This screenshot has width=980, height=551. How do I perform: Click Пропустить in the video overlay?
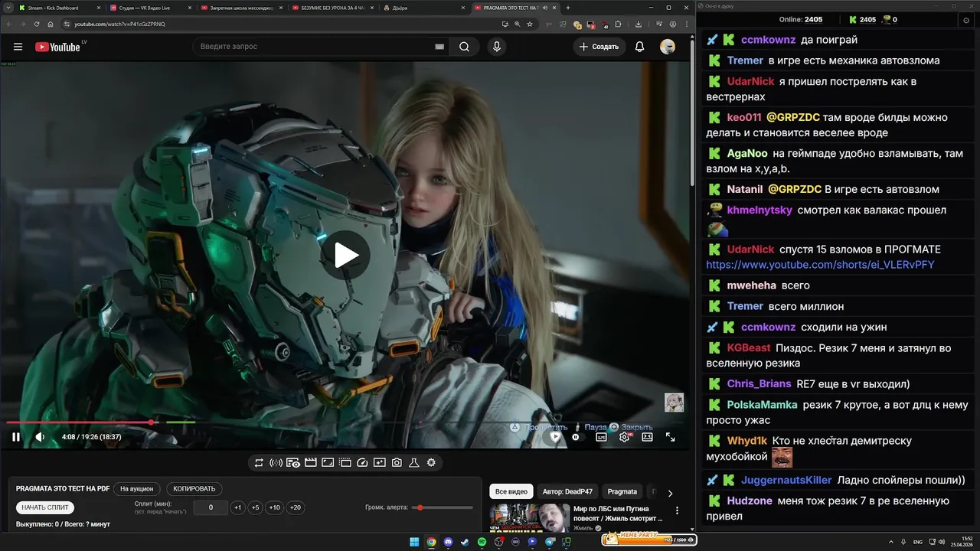pyautogui.click(x=546, y=427)
